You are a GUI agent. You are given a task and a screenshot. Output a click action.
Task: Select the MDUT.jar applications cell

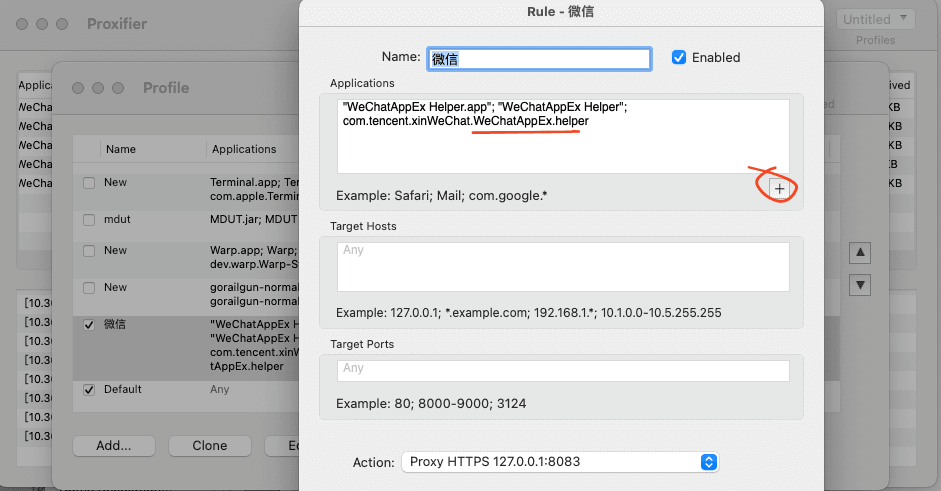pyautogui.click(x=254, y=219)
